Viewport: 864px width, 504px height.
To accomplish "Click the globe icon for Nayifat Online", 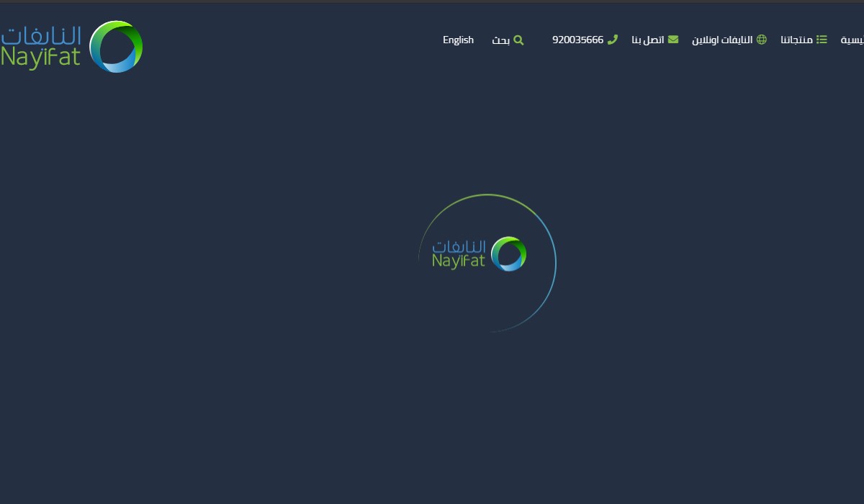I will (762, 40).
